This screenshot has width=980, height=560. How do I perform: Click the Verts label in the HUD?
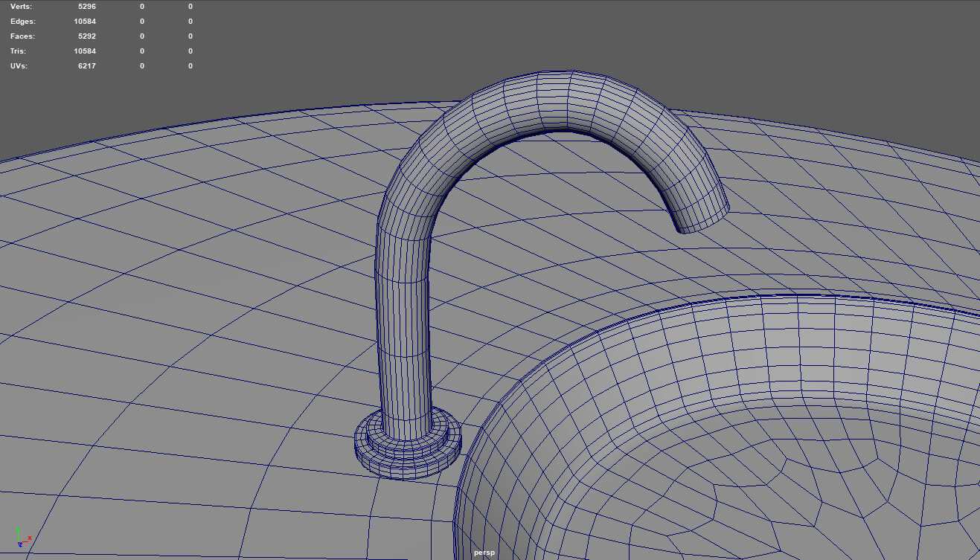[22, 7]
